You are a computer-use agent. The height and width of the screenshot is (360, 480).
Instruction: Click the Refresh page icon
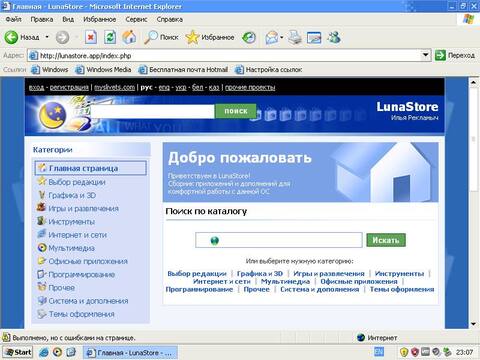(x=110, y=37)
